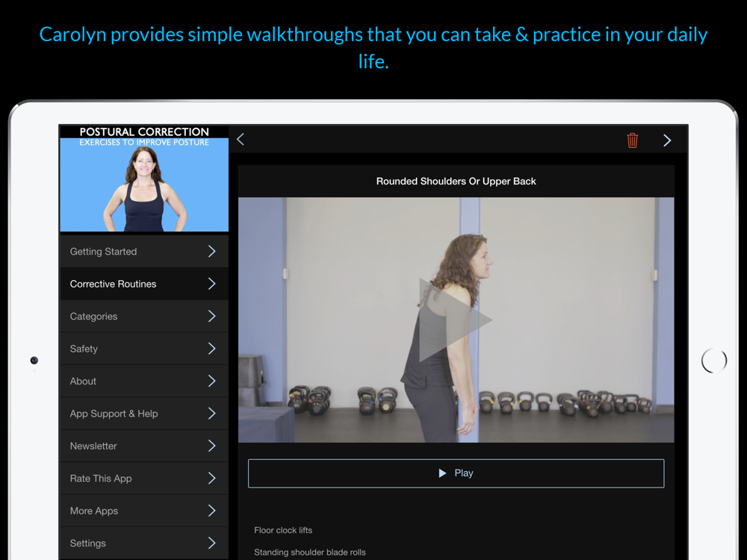Image resolution: width=747 pixels, height=560 pixels.
Task: Open the Categories menu item
Action: tap(144, 316)
